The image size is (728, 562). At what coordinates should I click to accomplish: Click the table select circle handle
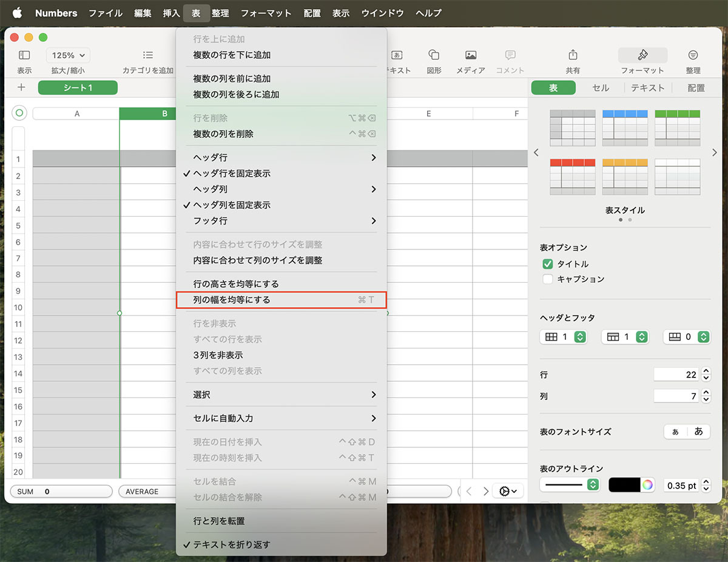(19, 113)
